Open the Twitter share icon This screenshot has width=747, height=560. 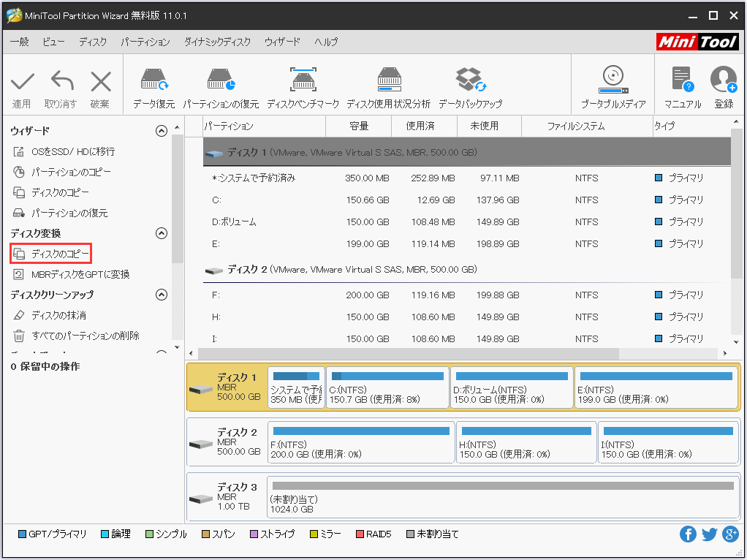click(x=709, y=534)
